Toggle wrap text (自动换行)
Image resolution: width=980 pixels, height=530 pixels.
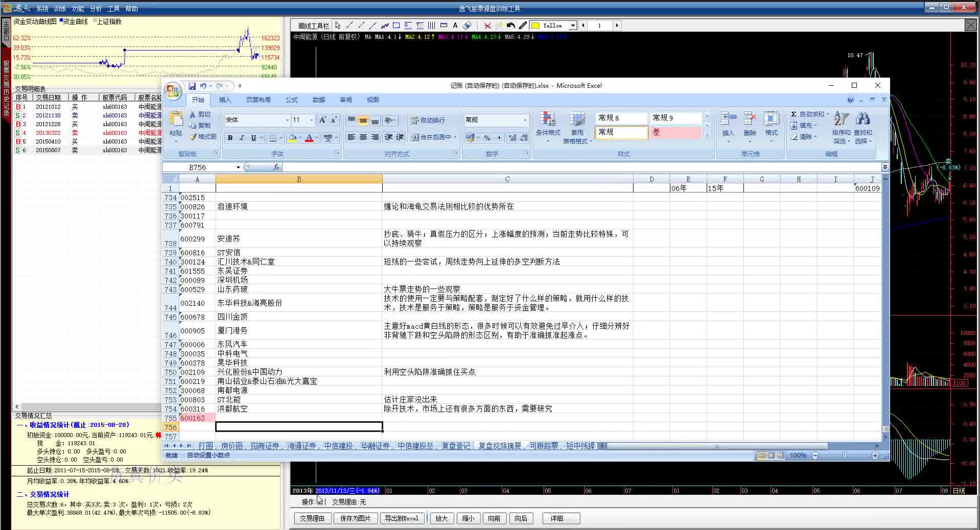pos(428,121)
